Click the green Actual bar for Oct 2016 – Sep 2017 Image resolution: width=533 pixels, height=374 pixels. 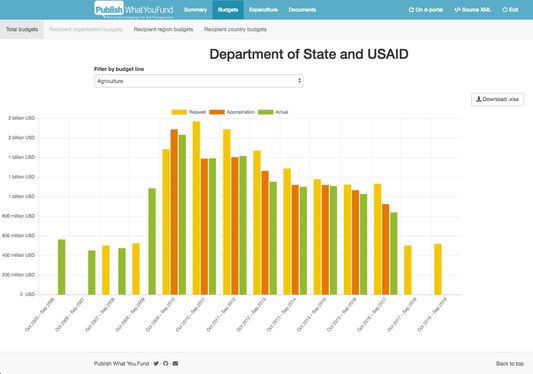pos(394,254)
